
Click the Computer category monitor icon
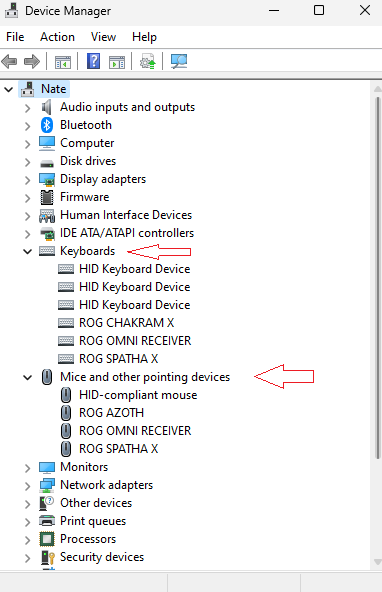[x=47, y=143]
